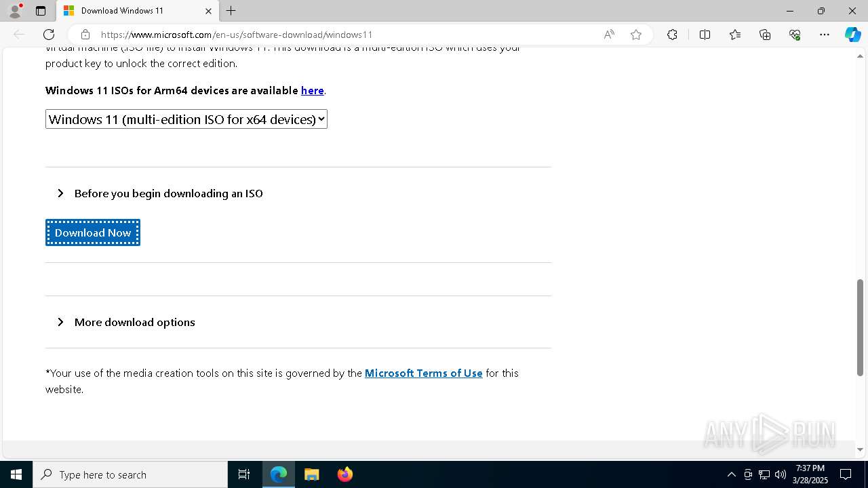Open the network tray icon
The image size is (868, 488).
point(764,474)
